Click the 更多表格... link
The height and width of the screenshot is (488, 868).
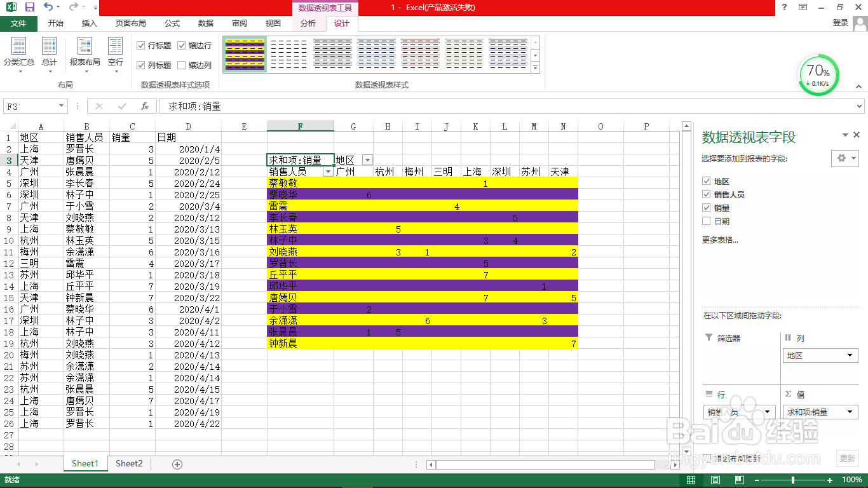[x=721, y=240]
